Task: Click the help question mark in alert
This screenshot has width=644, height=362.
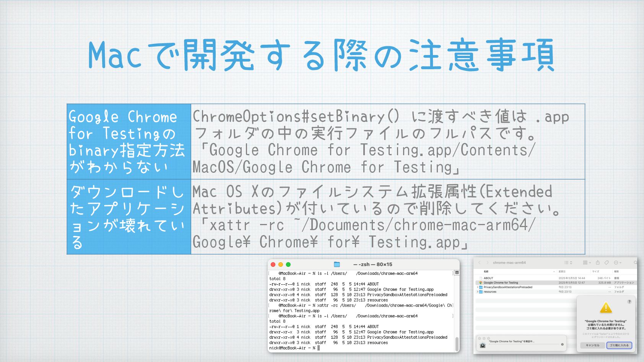Action: point(629,302)
